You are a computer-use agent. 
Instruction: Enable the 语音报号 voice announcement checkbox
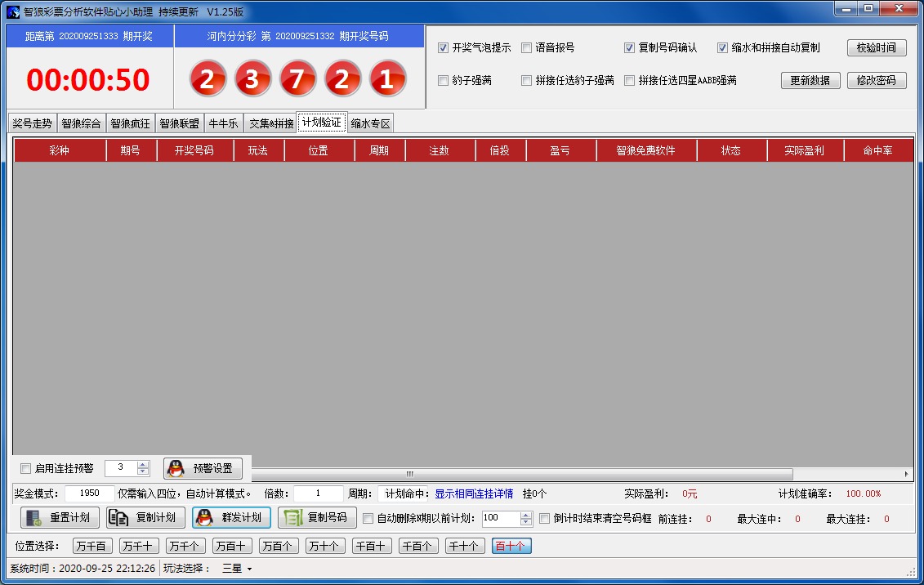pos(527,48)
